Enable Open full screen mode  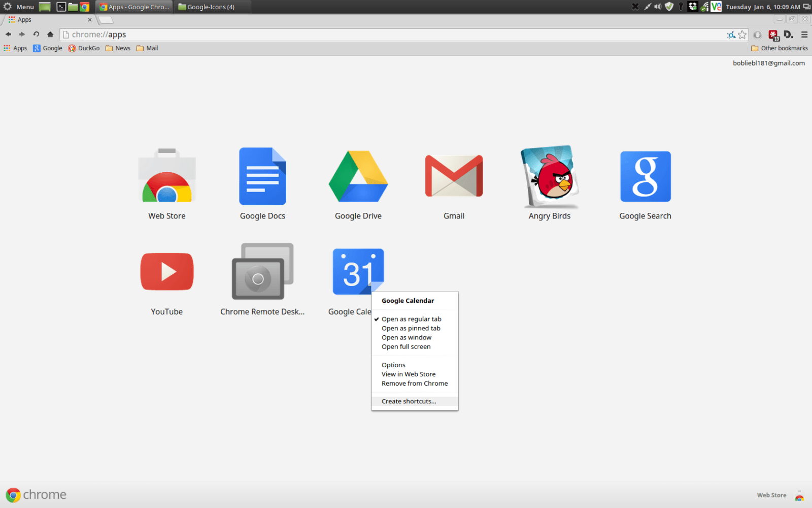point(405,346)
